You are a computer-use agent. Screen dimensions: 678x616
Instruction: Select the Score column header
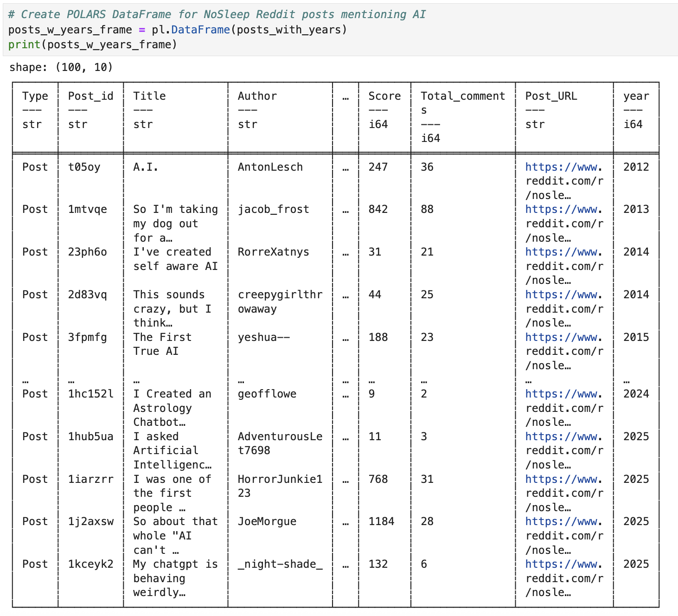pos(384,96)
